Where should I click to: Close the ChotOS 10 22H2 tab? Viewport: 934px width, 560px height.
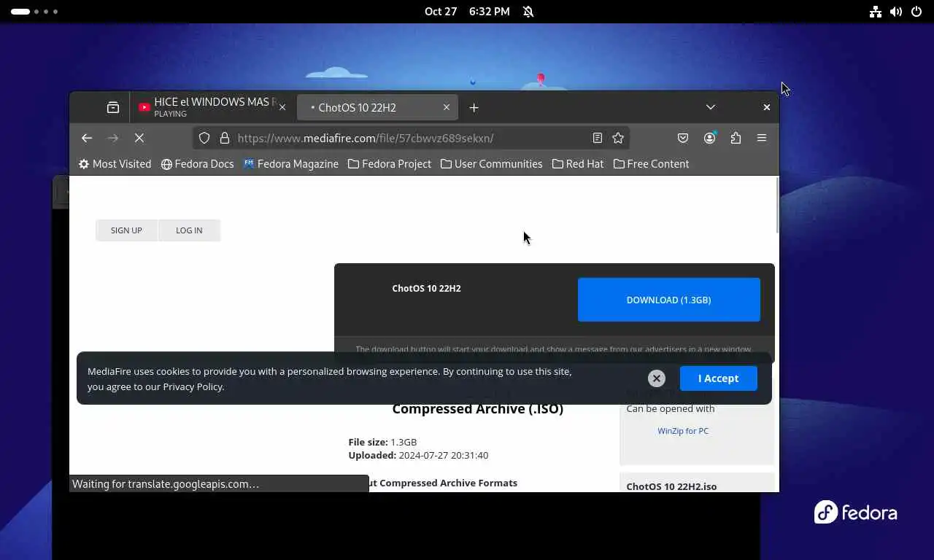tap(447, 107)
